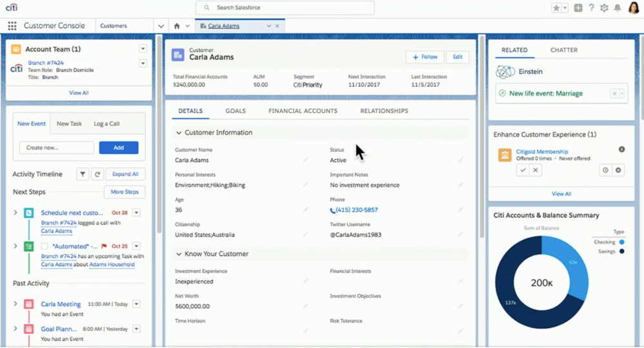Click the Goal Planning event icon
Screen dimensions: 644x348
[29, 329]
